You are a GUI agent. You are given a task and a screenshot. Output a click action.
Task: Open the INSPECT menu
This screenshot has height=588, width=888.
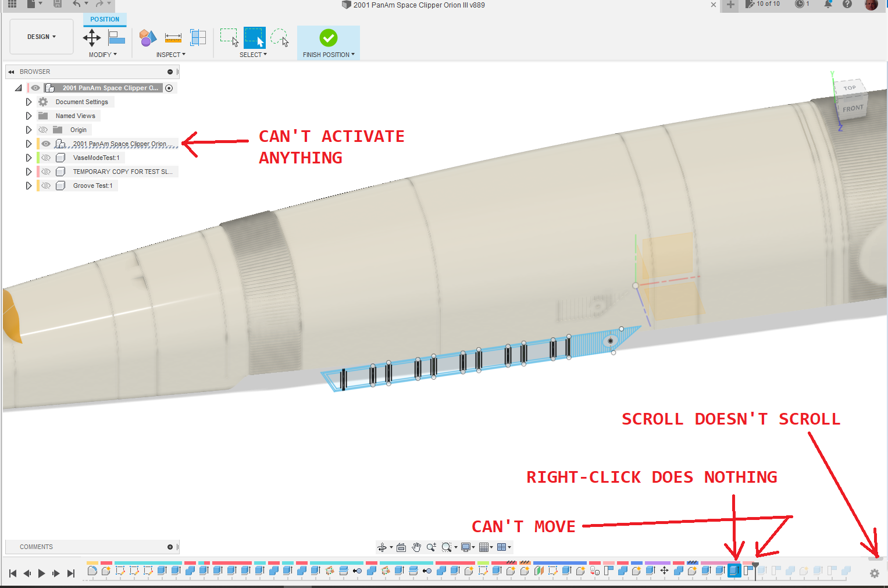tap(170, 55)
